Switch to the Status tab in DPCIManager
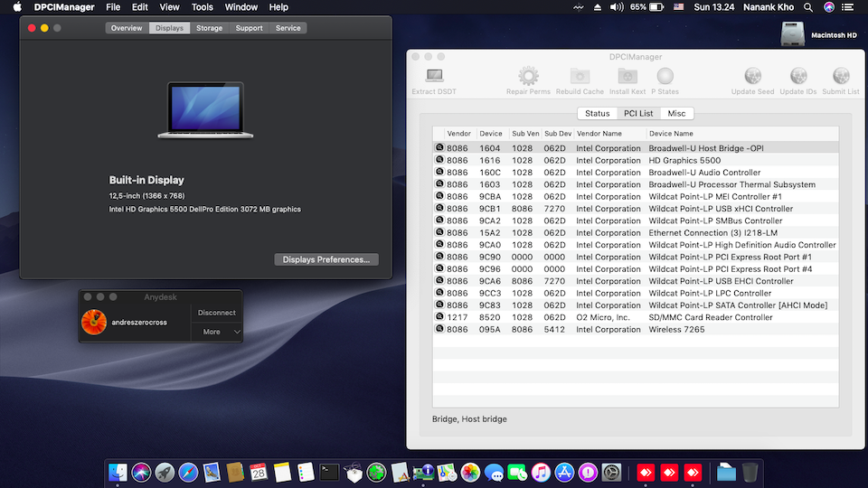Screen dimensions: 868x488 598,113
